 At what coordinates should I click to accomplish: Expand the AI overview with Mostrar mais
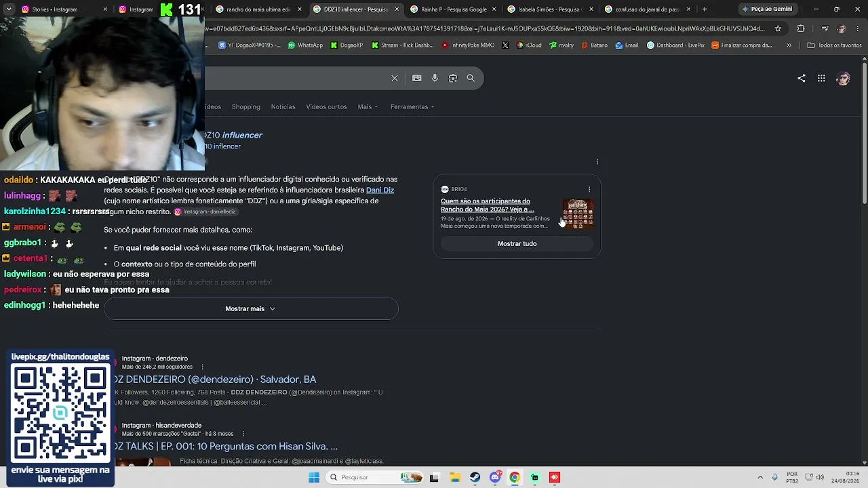click(251, 308)
